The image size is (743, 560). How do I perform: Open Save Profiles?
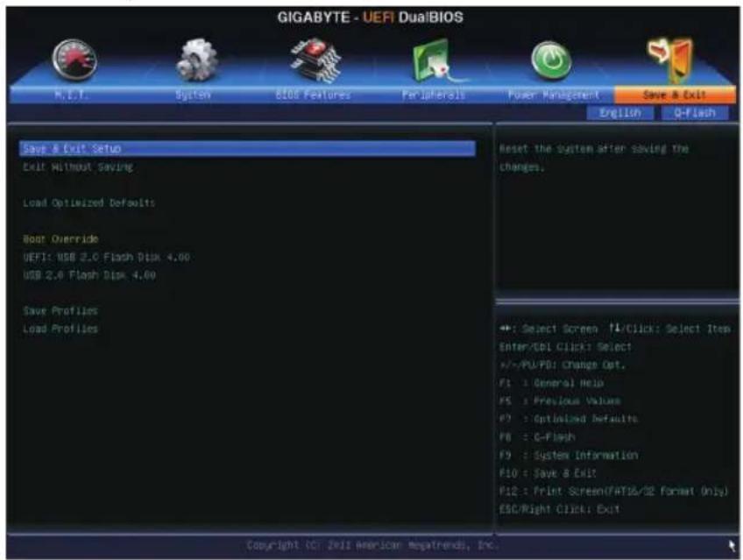click(60, 311)
